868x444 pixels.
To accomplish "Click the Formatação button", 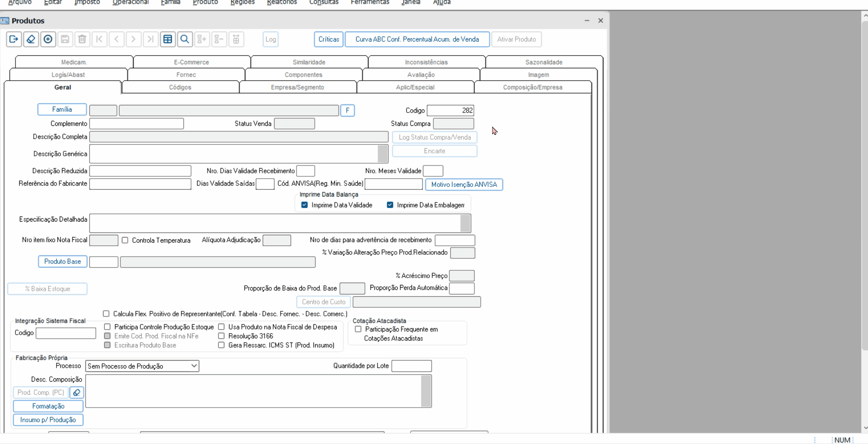I will click(x=48, y=406).
